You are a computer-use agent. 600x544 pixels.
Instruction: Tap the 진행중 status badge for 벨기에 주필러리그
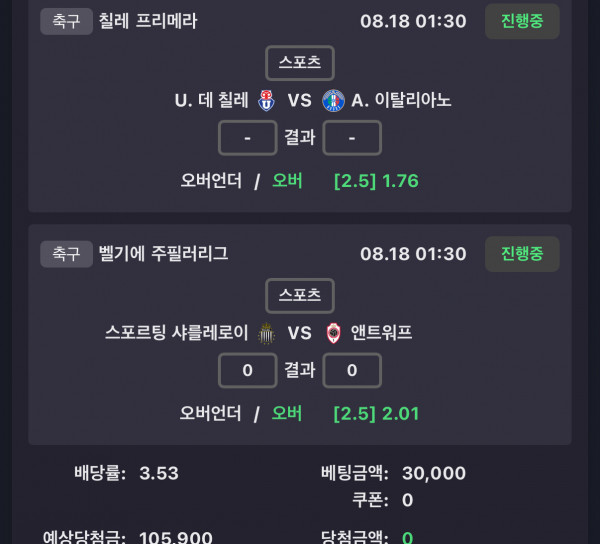point(522,254)
